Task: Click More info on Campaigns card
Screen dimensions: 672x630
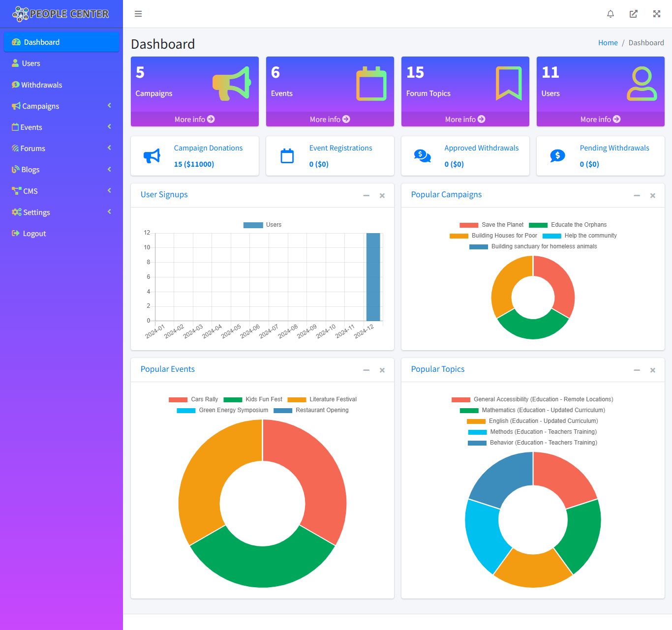Action: pos(195,119)
